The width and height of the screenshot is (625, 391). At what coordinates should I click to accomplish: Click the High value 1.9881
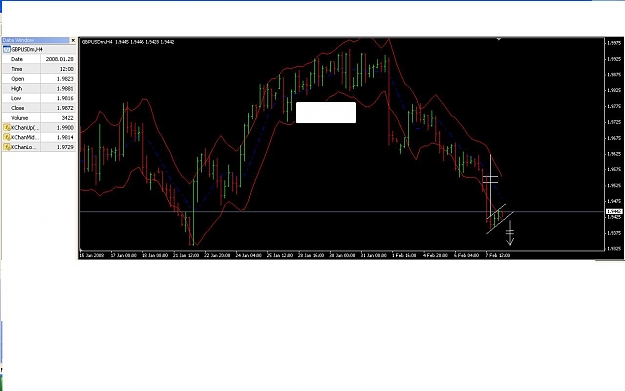(x=65, y=88)
